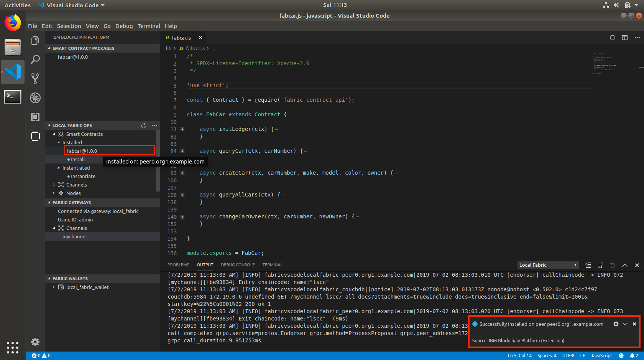This screenshot has height=360, width=644.
Task: Open editor more actions ellipsis
Action: 637,38
